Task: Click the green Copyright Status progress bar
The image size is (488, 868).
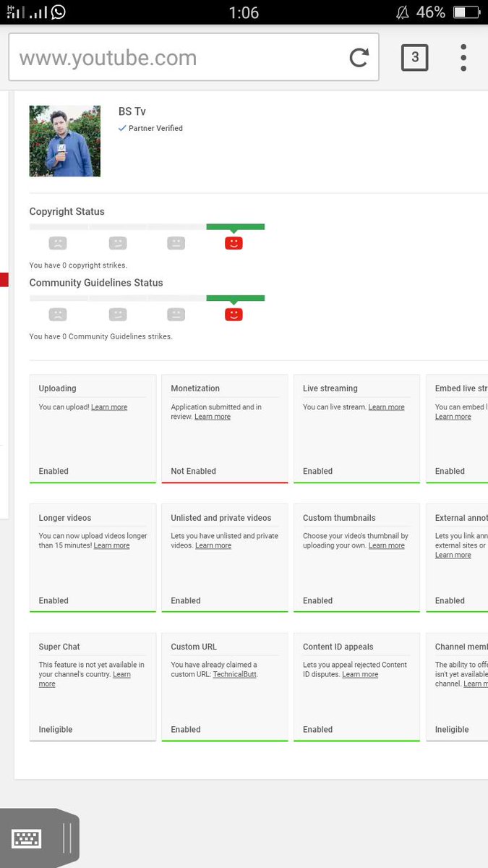Action: [x=236, y=227]
